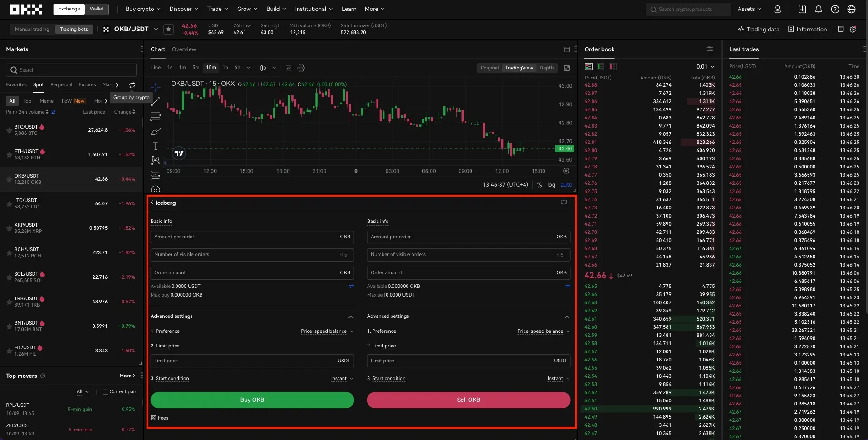
Task: Switch to Manual trading
Action: [32, 29]
